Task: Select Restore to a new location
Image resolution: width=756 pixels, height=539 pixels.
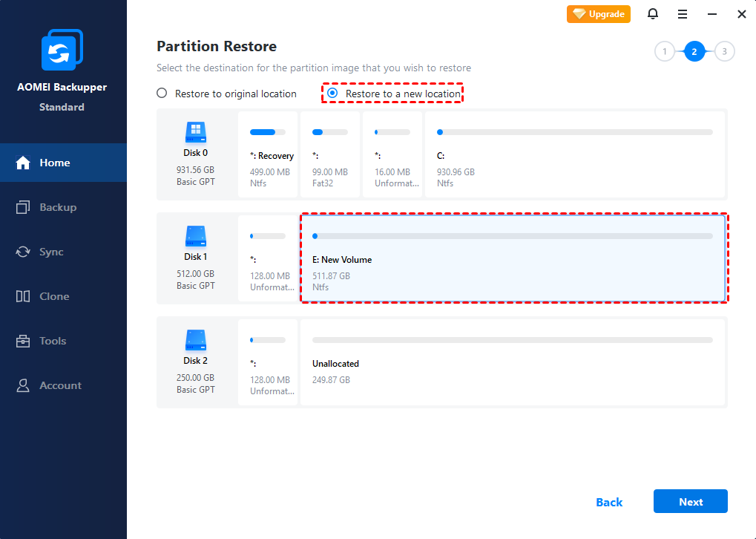Action: pyautogui.click(x=393, y=94)
